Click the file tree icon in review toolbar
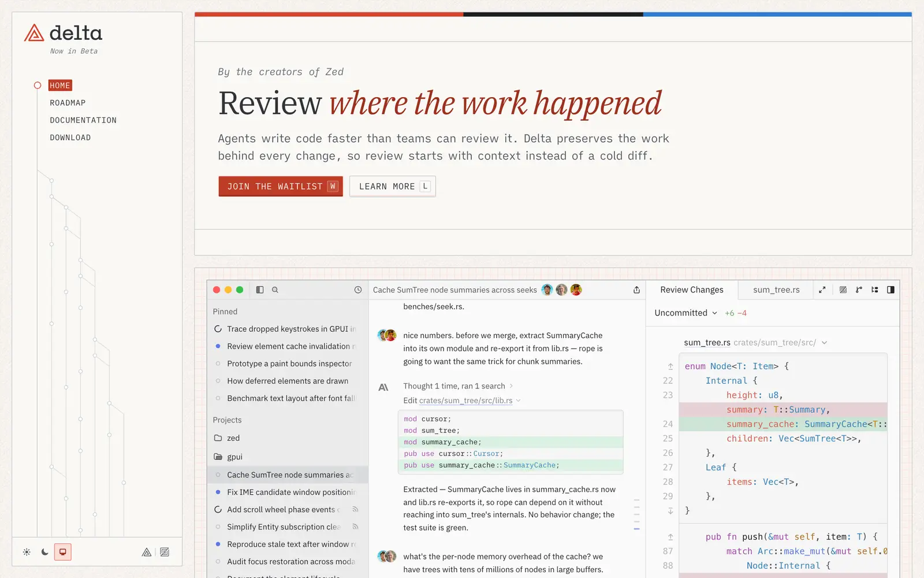Screen dimensions: 924x578 tap(875, 290)
